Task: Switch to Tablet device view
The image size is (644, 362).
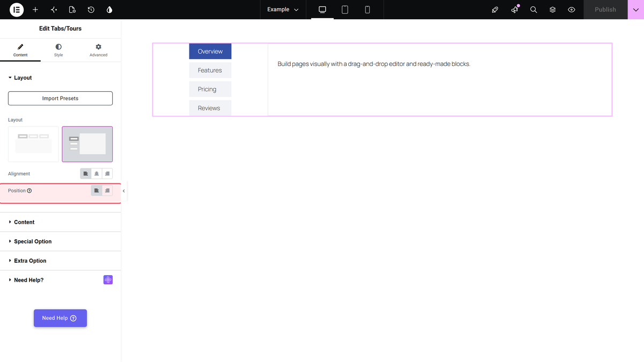Action: 345,10
